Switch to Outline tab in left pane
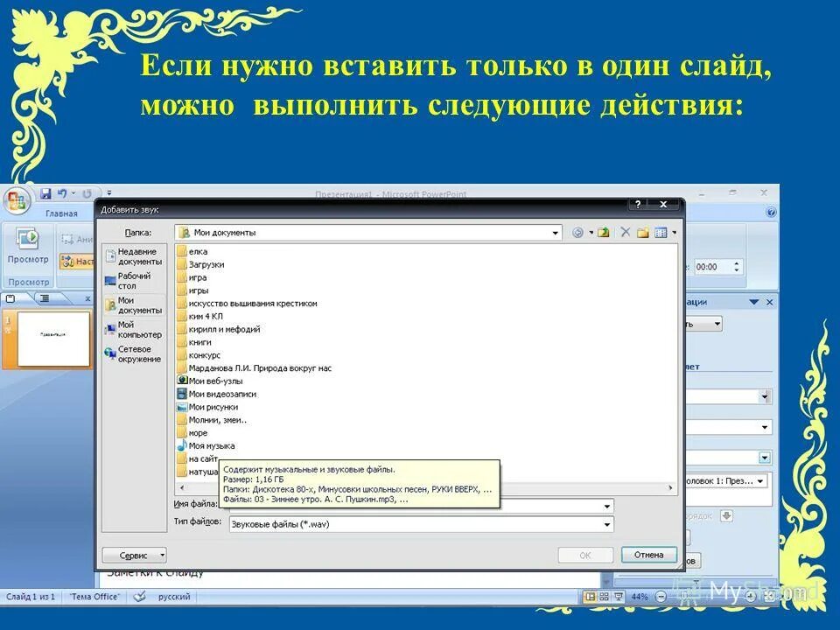The image size is (840, 630). point(45,298)
